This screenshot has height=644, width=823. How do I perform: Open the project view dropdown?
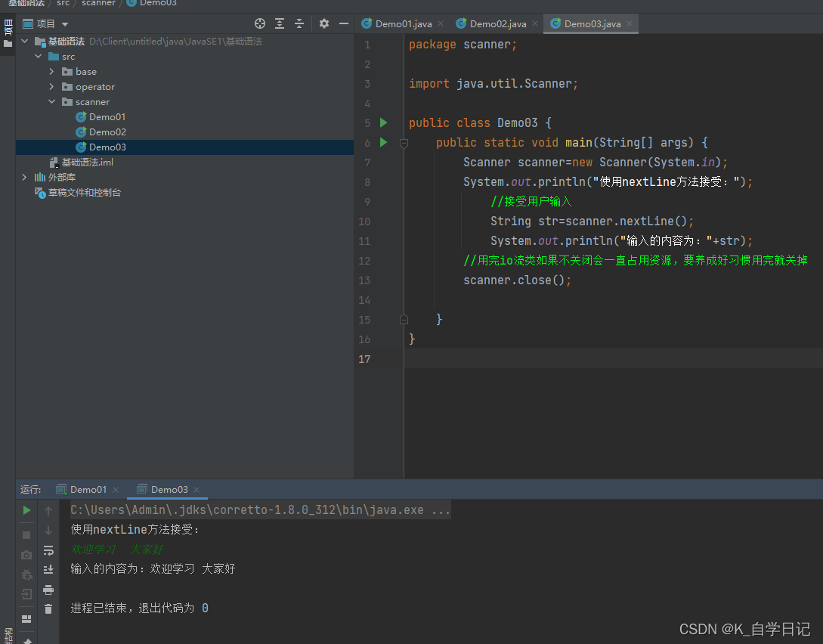point(65,24)
